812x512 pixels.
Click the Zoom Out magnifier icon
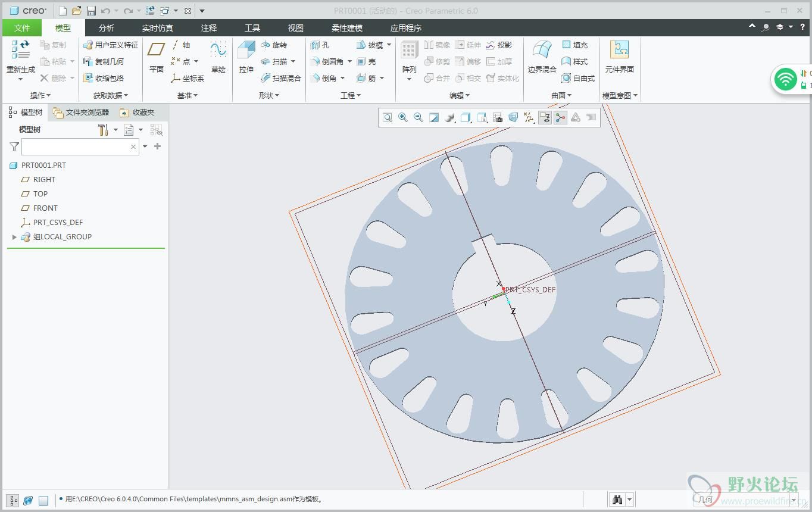tap(419, 118)
